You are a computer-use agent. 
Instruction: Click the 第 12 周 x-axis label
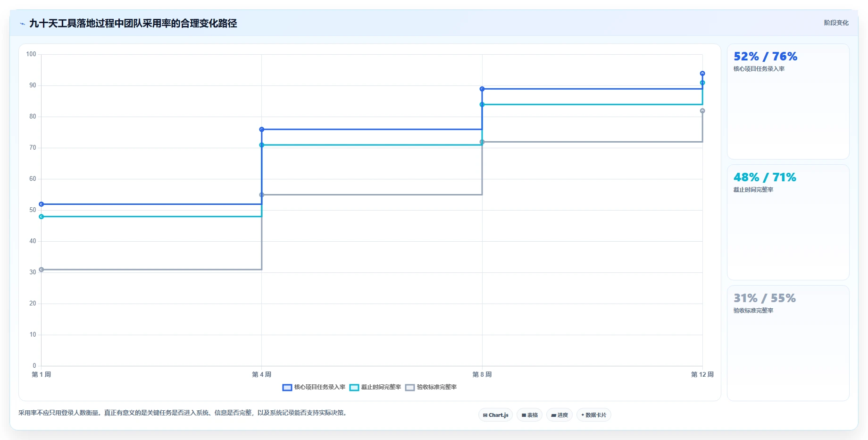702,374
